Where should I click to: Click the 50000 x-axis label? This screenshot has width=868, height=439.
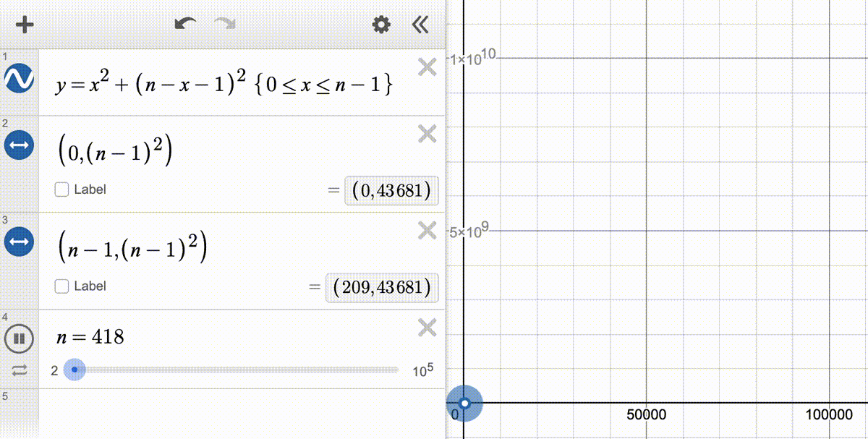(x=646, y=415)
